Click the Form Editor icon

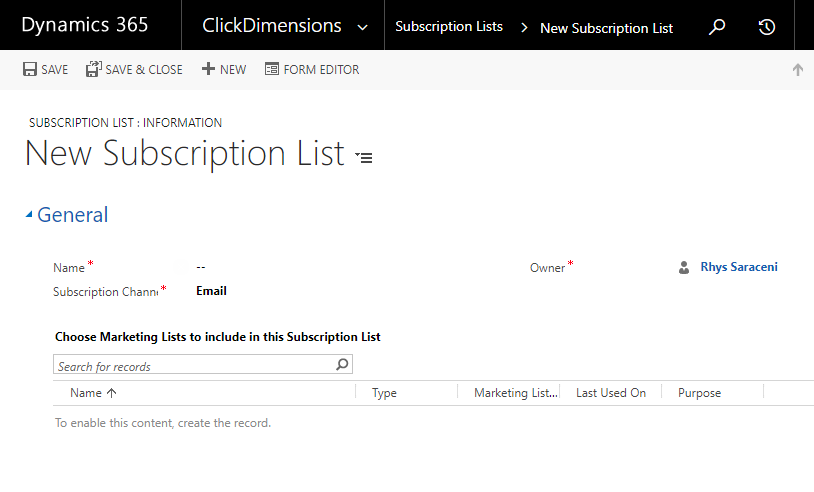[272, 69]
